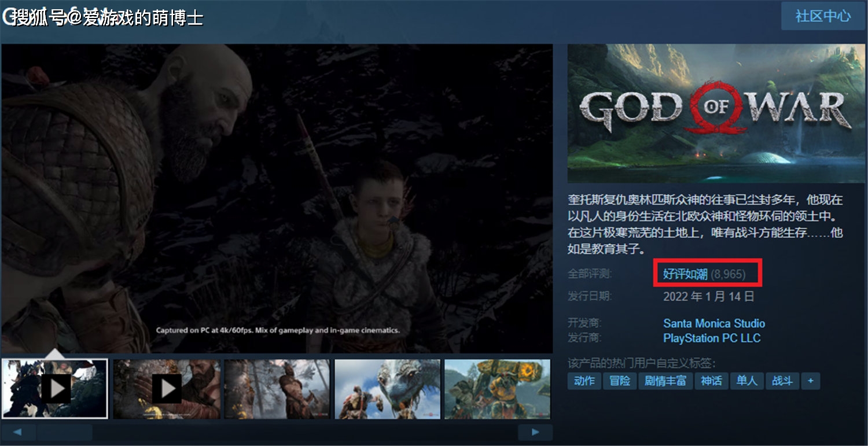Open the 好评如潮 review summary link
The height and width of the screenshot is (446, 868).
pyautogui.click(x=685, y=274)
